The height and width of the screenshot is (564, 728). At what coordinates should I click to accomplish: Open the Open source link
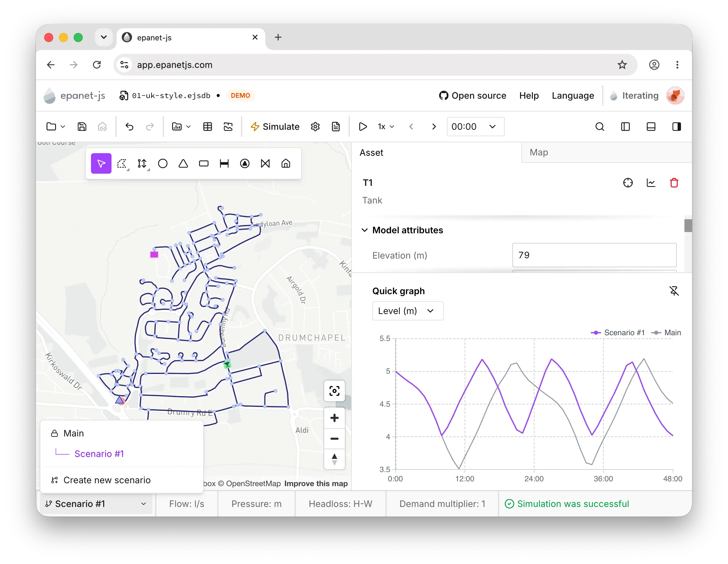tap(472, 96)
